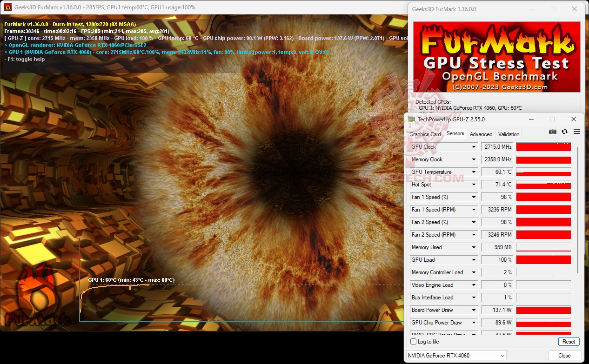
Task: Open the GPU-Z hamburger menu
Action: (x=576, y=132)
